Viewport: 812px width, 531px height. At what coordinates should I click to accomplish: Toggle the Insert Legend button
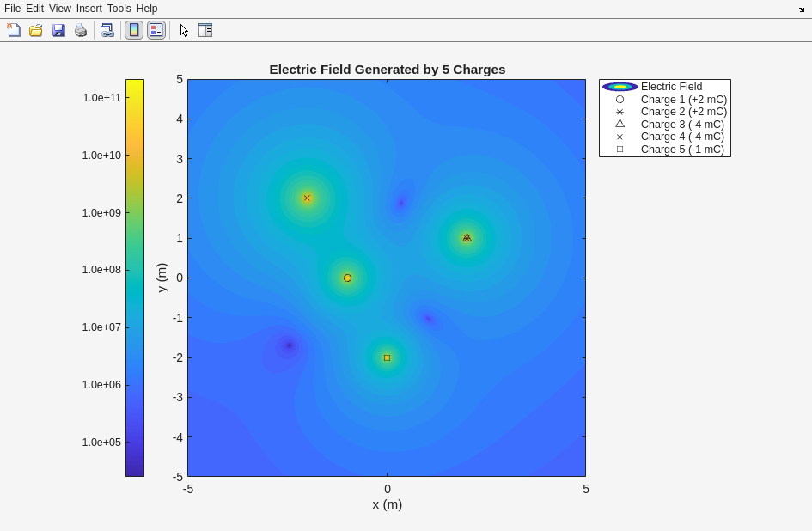pyautogui.click(x=156, y=30)
